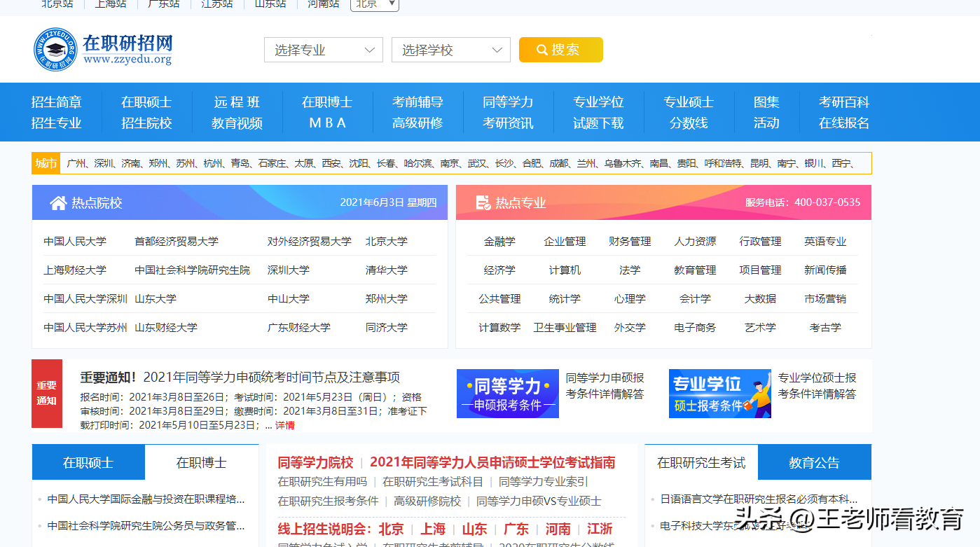Click the orange 城市 label tag

point(46,163)
